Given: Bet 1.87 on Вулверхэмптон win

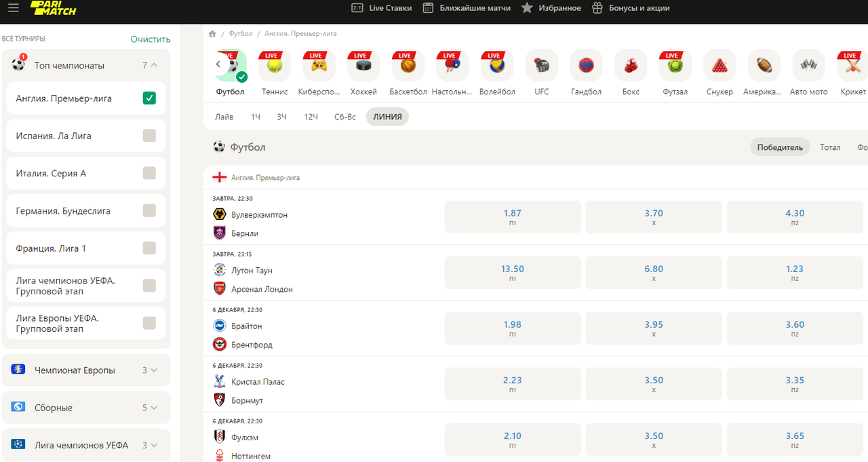Looking at the screenshot, I should [x=513, y=217].
